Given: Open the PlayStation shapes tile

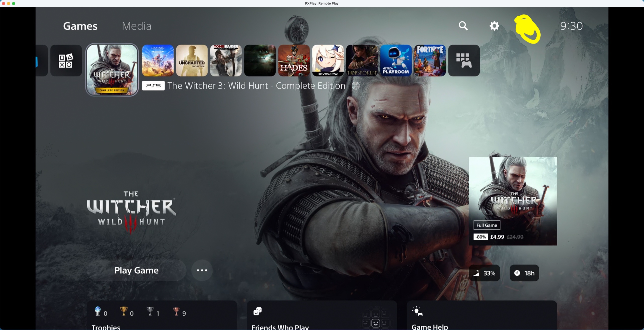Looking at the screenshot, I should pyautogui.click(x=66, y=60).
